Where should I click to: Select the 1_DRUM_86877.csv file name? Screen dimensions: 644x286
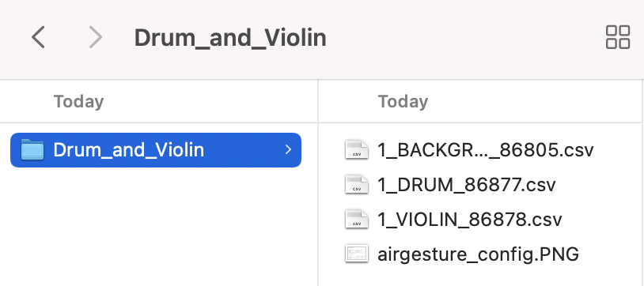point(467,185)
